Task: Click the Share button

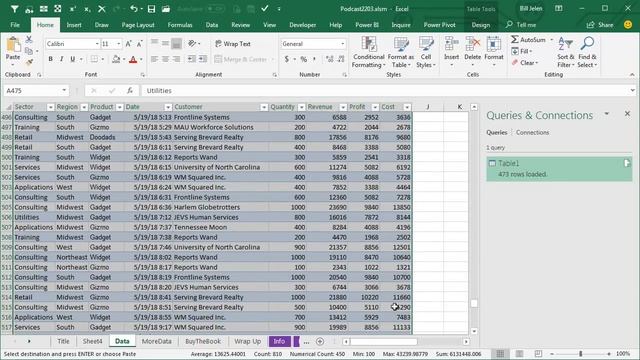Action: pos(600,25)
